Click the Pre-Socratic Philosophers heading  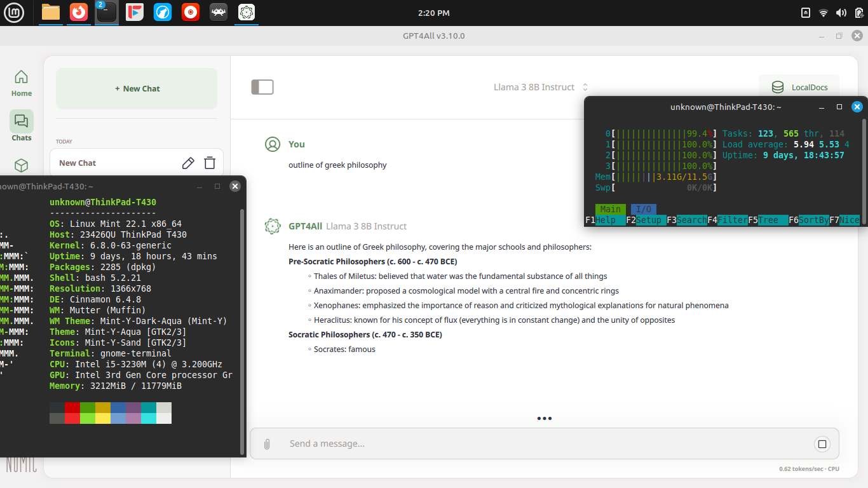pyautogui.click(x=373, y=262)
